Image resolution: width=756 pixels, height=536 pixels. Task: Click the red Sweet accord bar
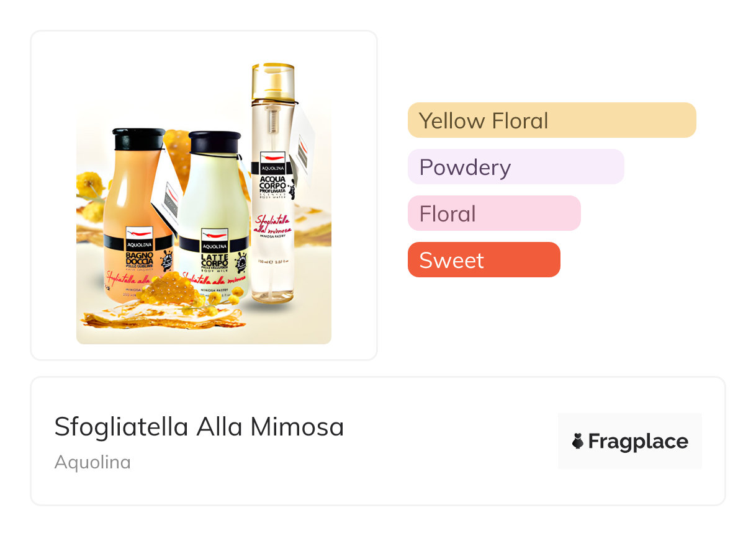[x=484, y=260]
